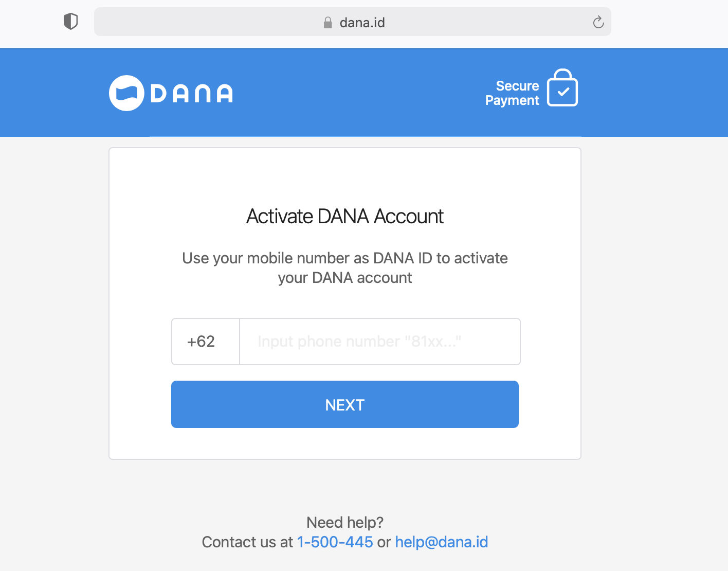Click the phone number input field

pos(379,342)
